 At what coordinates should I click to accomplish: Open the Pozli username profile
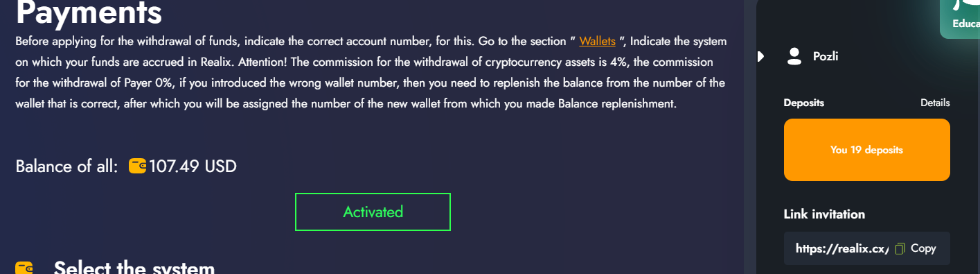click(x=826, y=57)
